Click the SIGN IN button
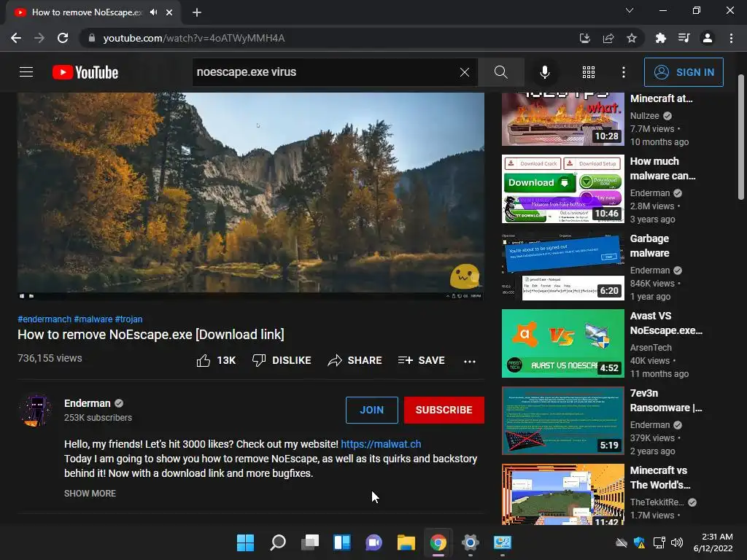 (684, 72)
